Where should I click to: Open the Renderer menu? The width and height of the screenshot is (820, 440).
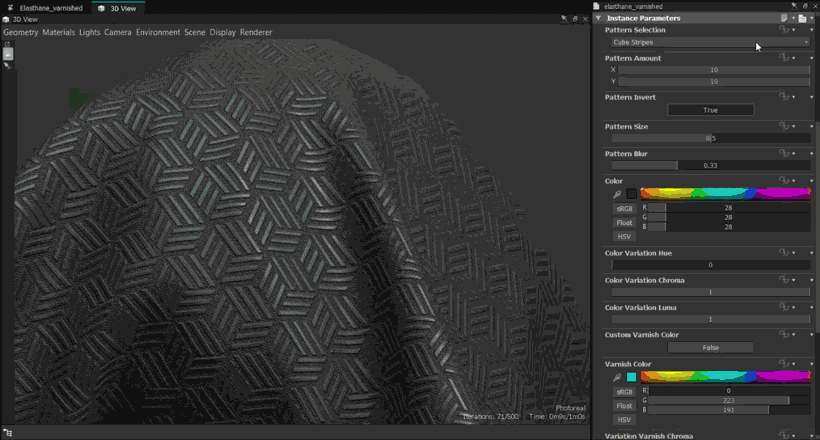click(256, 32)
